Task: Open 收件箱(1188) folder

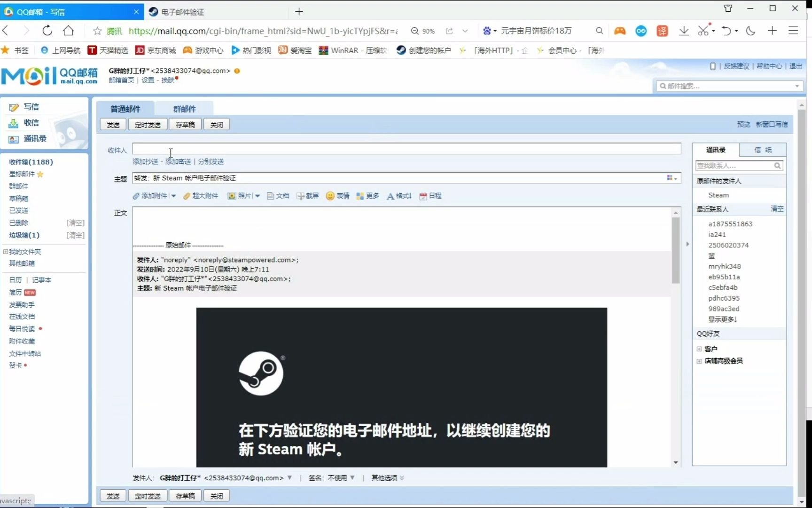Action: click(x=31, y=162)
